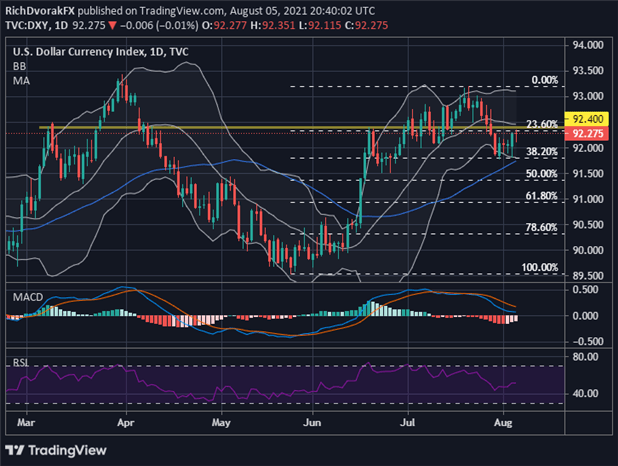Click the MACD indicator label
This screenshot has width=618, height=466.
point(28,297)
